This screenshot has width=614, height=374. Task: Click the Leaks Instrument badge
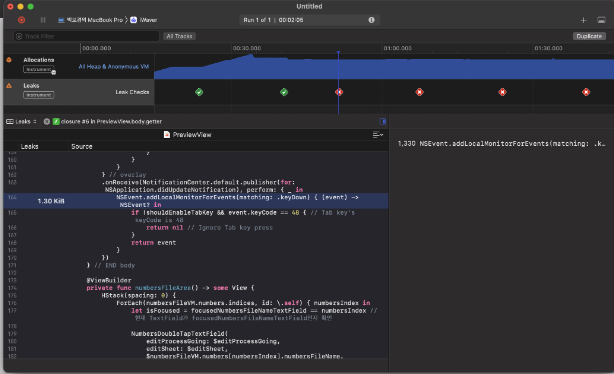(38, 95)
